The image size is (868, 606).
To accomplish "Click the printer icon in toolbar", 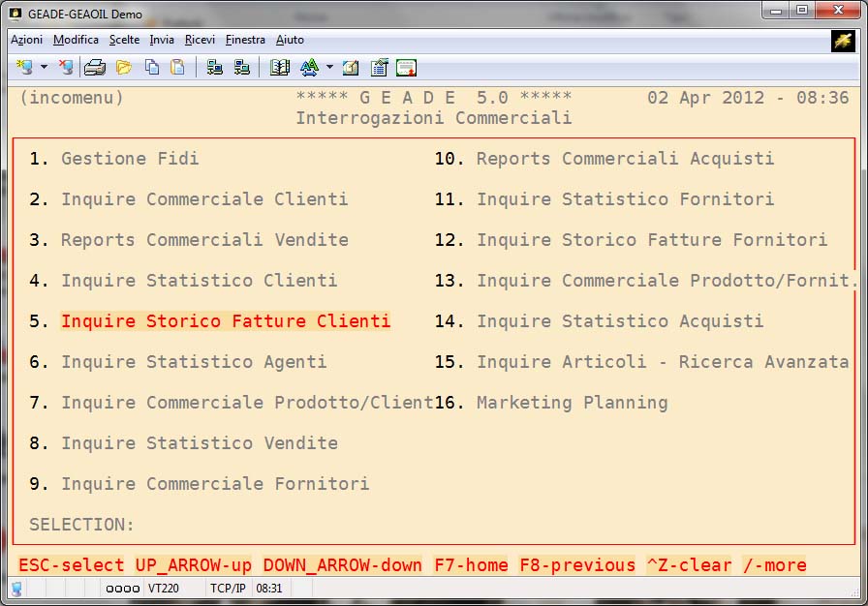I will [95, 68].
